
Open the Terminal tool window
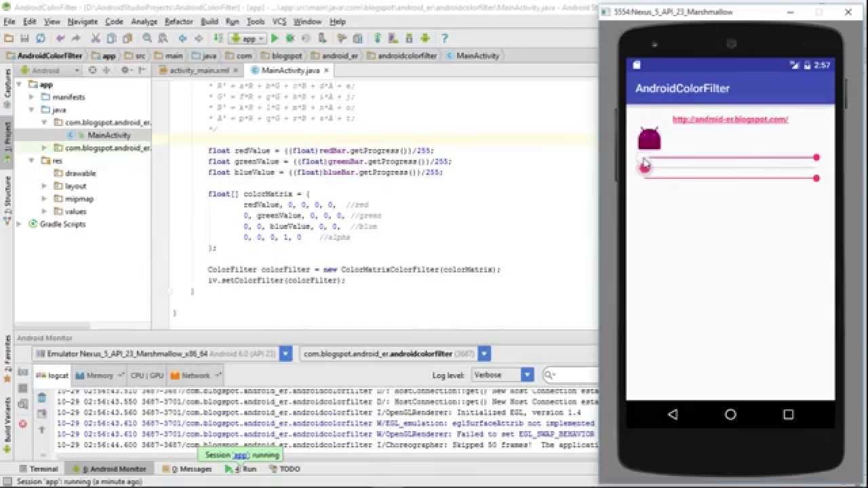point(38,468)
